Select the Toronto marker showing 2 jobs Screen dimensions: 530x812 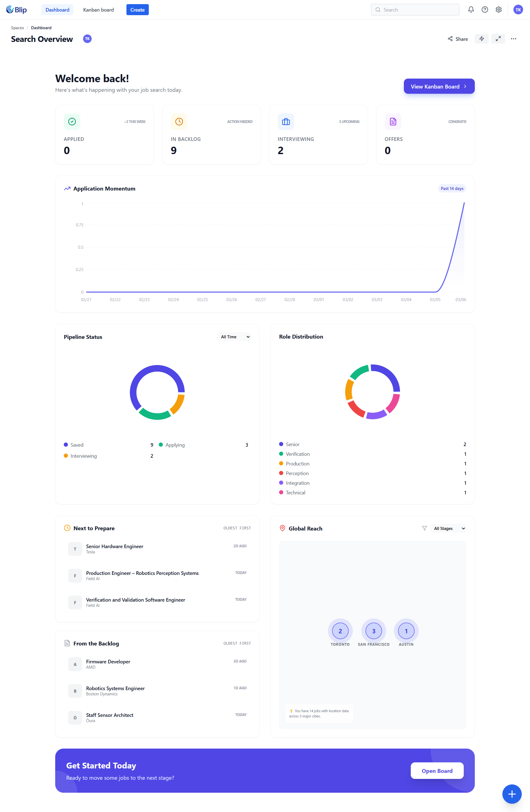[340, 631]
